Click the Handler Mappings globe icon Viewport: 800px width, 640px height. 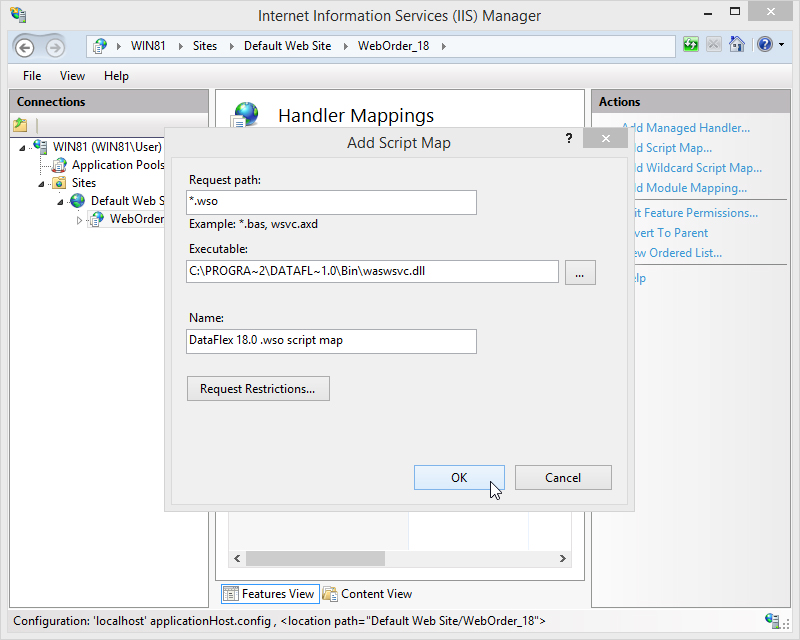(245, 114)
